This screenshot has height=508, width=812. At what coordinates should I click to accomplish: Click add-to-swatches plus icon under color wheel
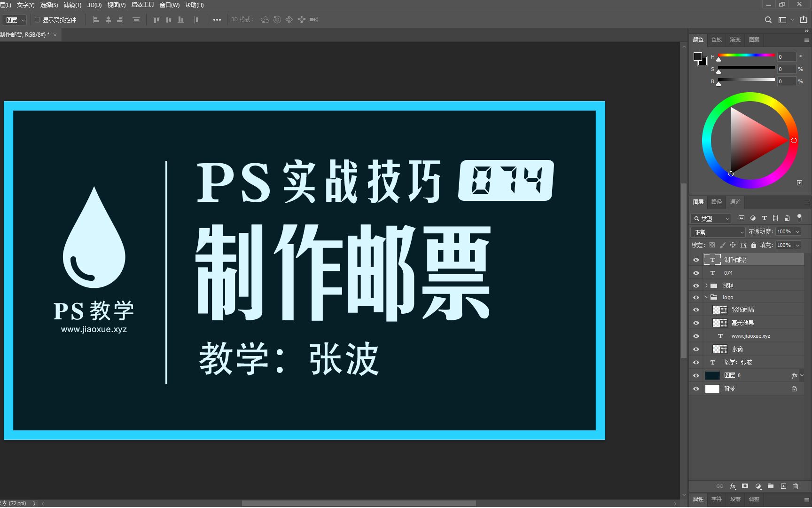click(x=800, y=183)
